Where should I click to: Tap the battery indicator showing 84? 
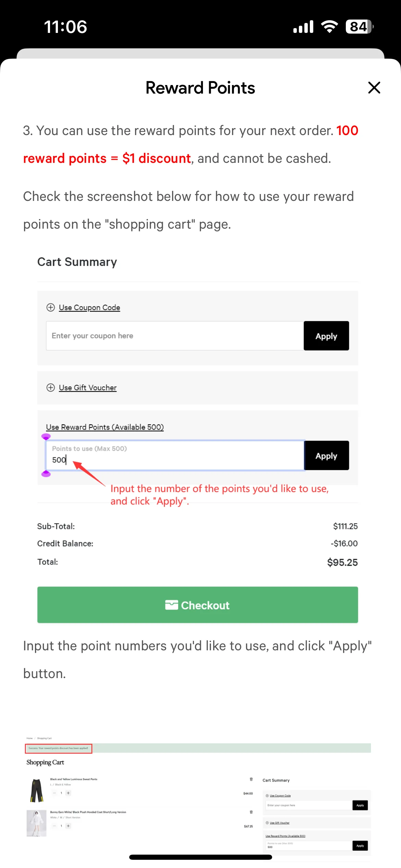point(360,26)
